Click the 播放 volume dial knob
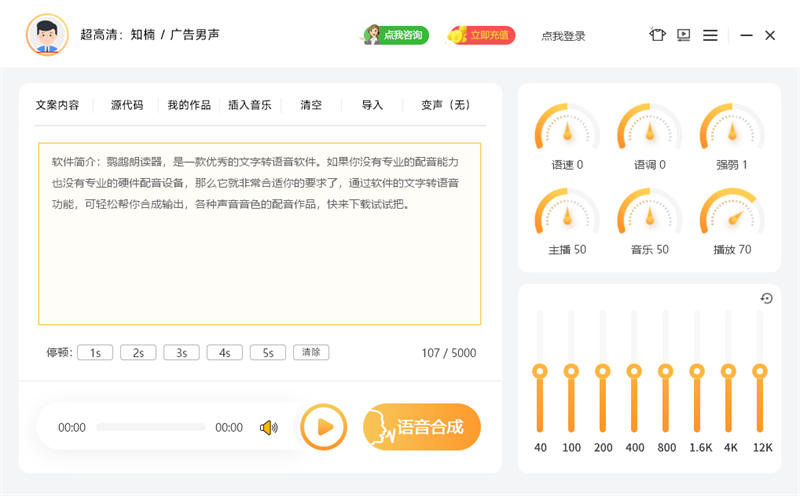The image size is (800, 496). tap(732, 215)
